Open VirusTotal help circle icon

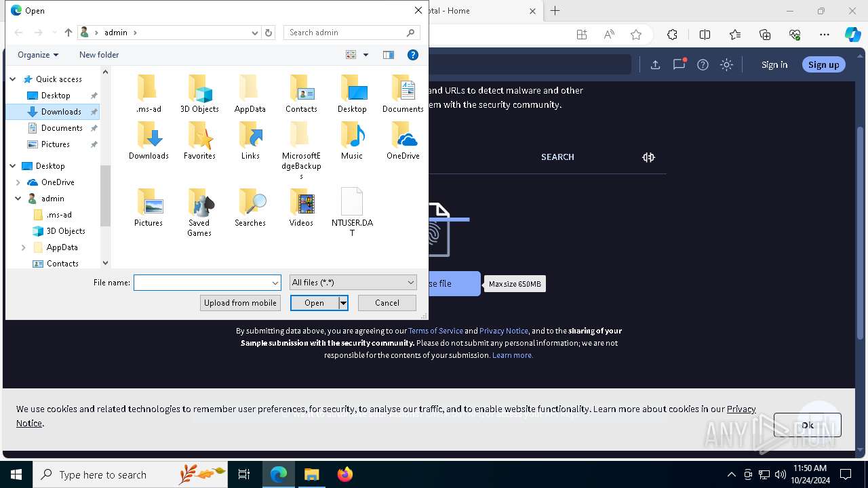tap(703, 64)
